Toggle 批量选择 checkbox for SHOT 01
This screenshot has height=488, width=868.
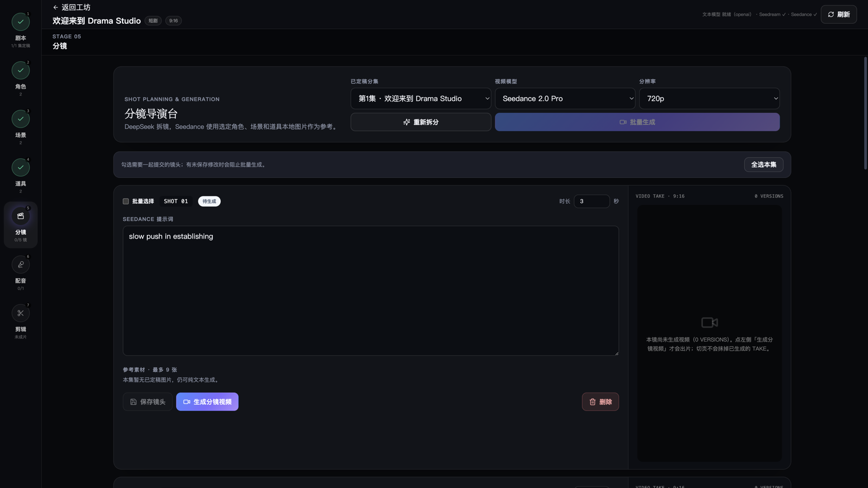(126, 201)
